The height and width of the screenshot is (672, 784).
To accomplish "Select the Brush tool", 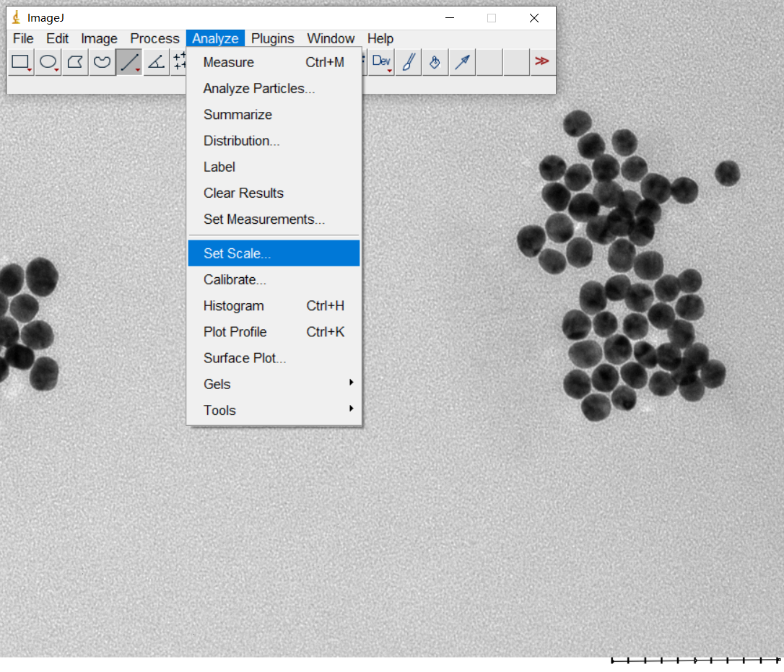I will [x=408, y=63].
